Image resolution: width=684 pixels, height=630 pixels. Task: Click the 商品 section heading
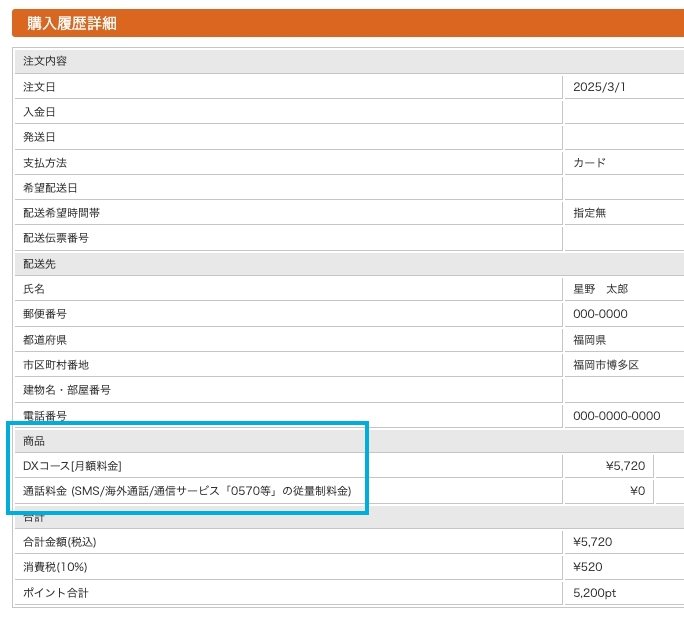click(x=34, y=441)
